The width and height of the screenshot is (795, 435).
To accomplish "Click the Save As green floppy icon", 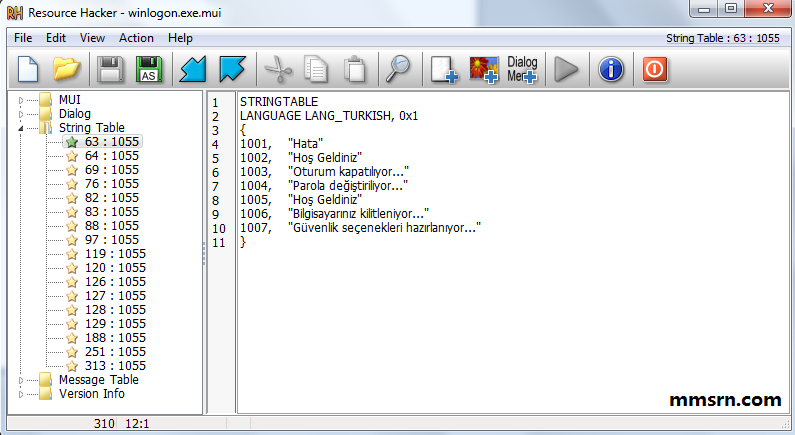I will pos(149,69).
